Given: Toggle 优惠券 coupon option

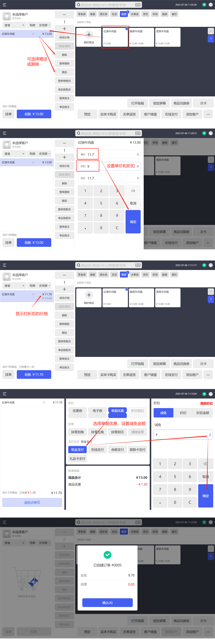Looking at the screenshot, I should pyautogui.click(x=77, y=413).
